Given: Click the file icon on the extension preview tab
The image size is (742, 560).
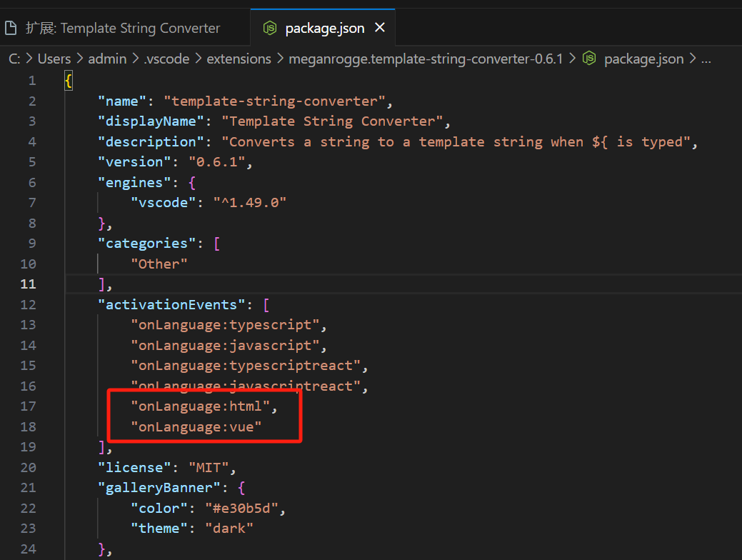Looking at the screenshot, I should [x=11, y=27].
